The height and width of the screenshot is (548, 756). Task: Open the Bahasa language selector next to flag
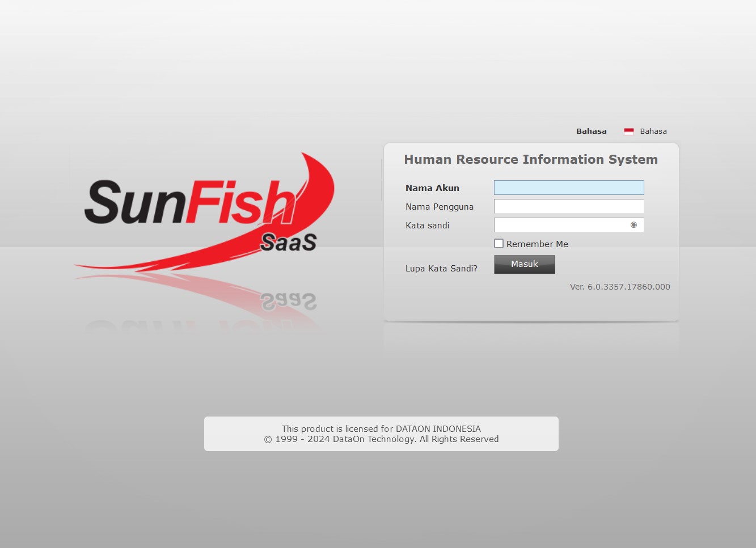[653, 131]
